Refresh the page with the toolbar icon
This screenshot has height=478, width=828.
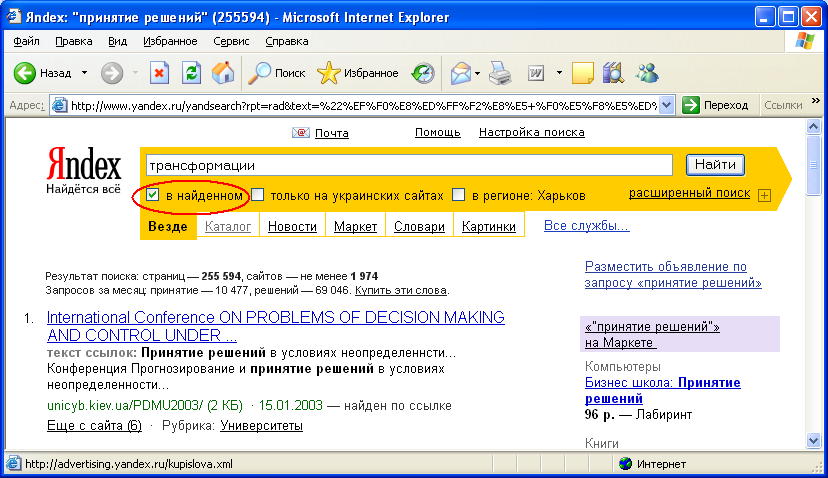click(x=191, y=73)
